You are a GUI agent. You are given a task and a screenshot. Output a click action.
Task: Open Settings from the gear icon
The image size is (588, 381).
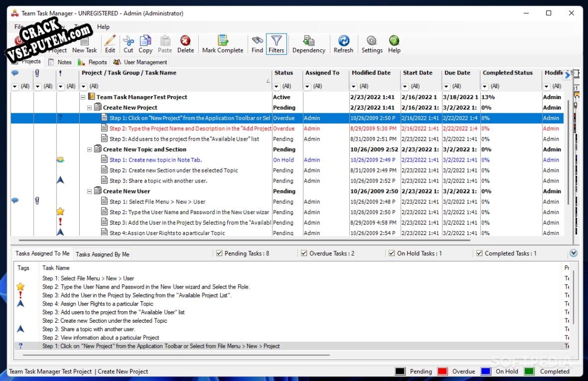371,41
